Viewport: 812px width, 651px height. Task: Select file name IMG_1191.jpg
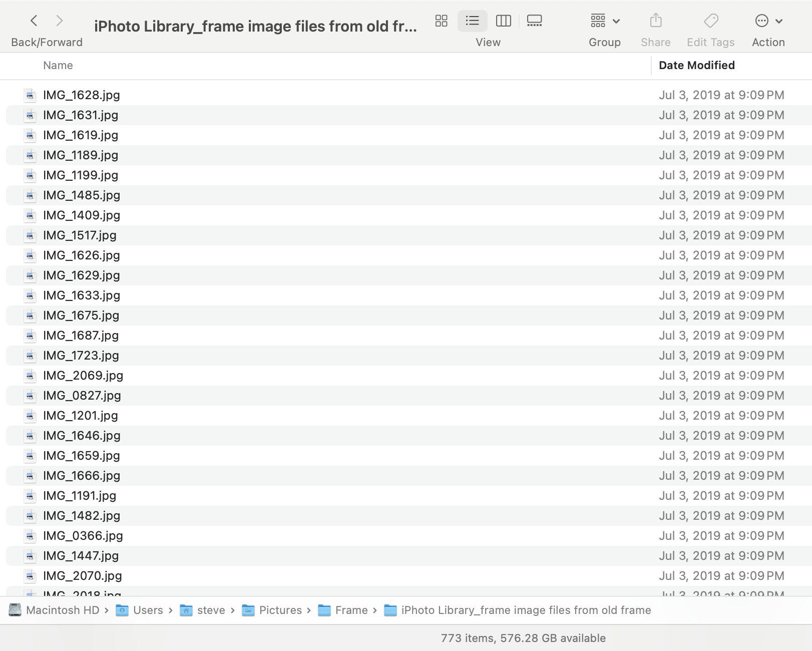pos(80,496)
